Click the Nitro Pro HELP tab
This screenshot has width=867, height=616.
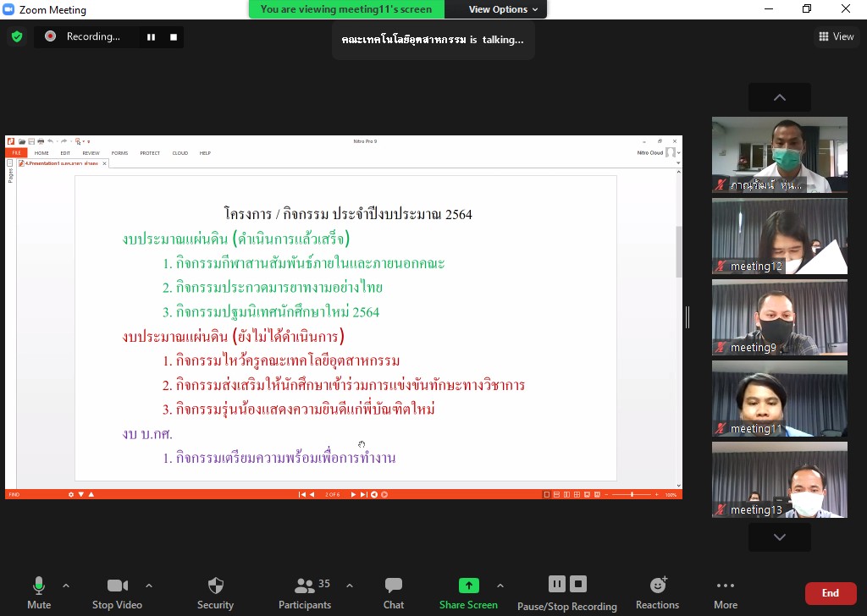tap(205, 153)
